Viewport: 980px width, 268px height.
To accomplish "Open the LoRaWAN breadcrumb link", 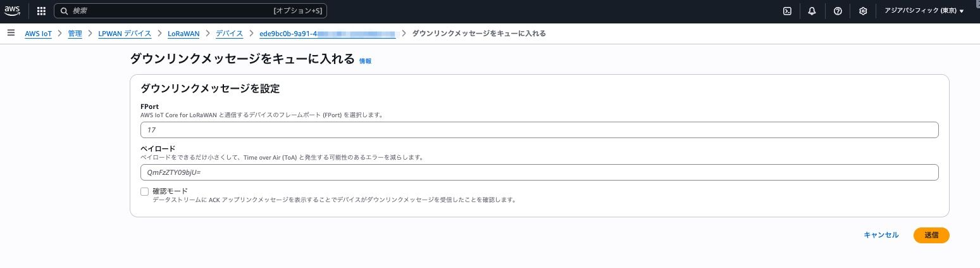I will 183,33.
